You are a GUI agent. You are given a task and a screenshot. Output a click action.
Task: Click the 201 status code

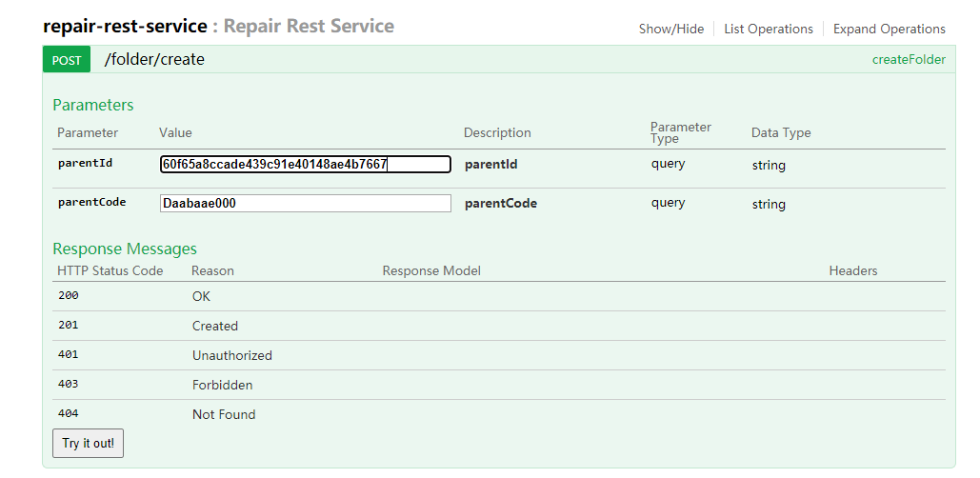point(69,325)
